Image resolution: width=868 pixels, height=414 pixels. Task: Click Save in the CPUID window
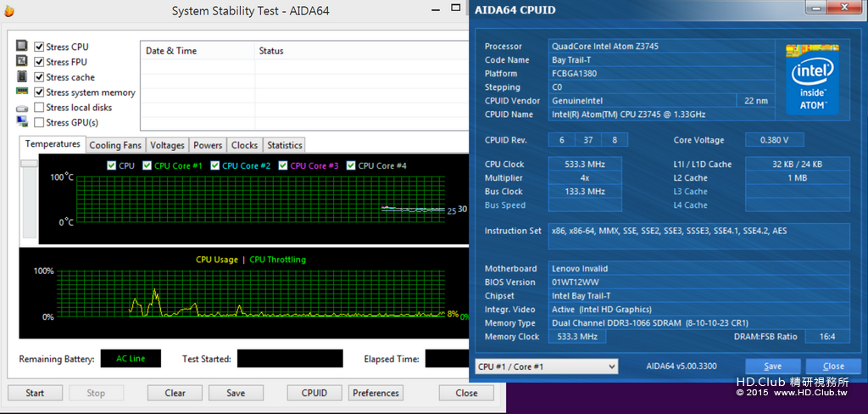point(773,366)
